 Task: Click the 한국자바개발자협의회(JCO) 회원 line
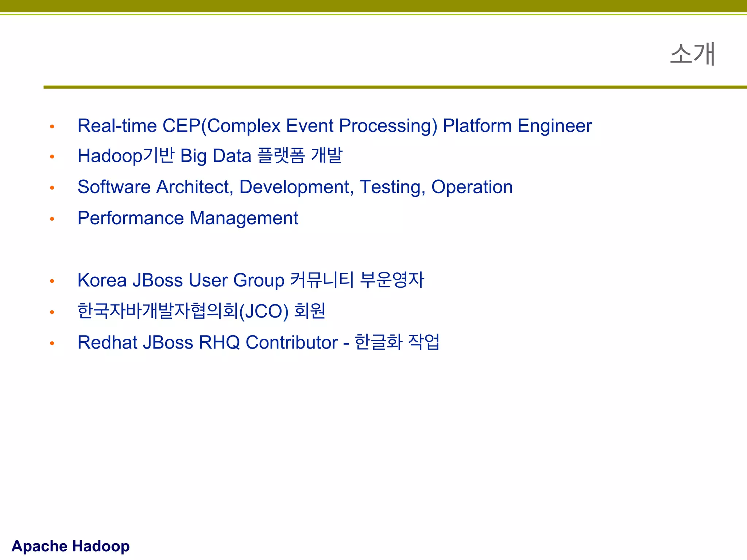(x=201, y=311)
